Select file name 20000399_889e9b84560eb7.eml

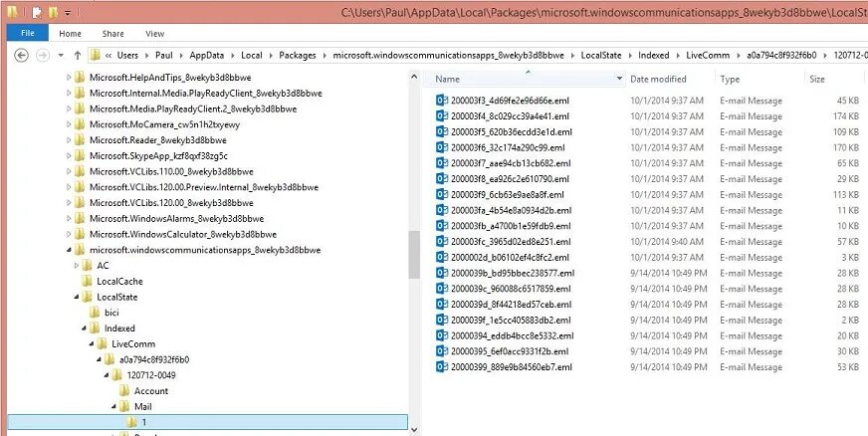[512, 367]
